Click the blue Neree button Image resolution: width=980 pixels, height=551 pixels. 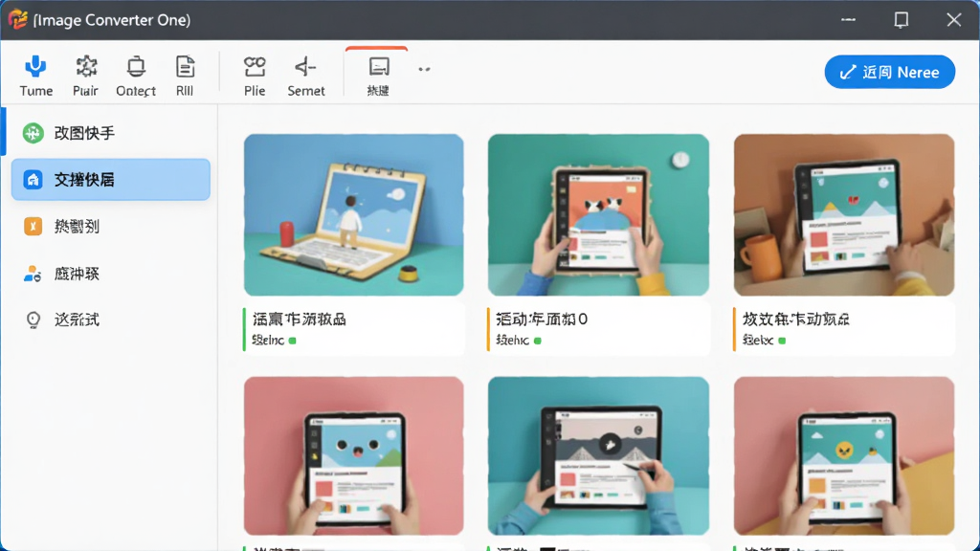889,72
